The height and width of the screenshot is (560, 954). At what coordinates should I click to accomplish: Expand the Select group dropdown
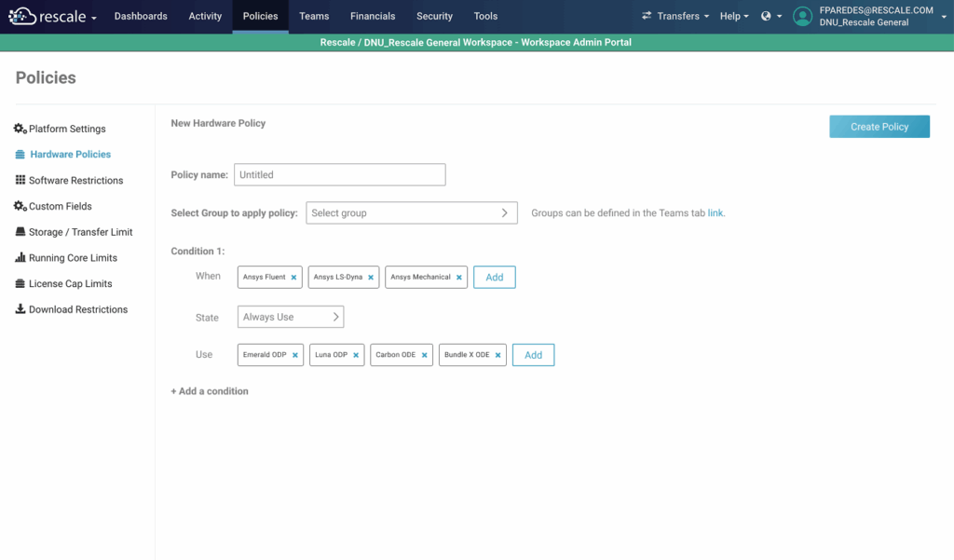click(411, 213)
